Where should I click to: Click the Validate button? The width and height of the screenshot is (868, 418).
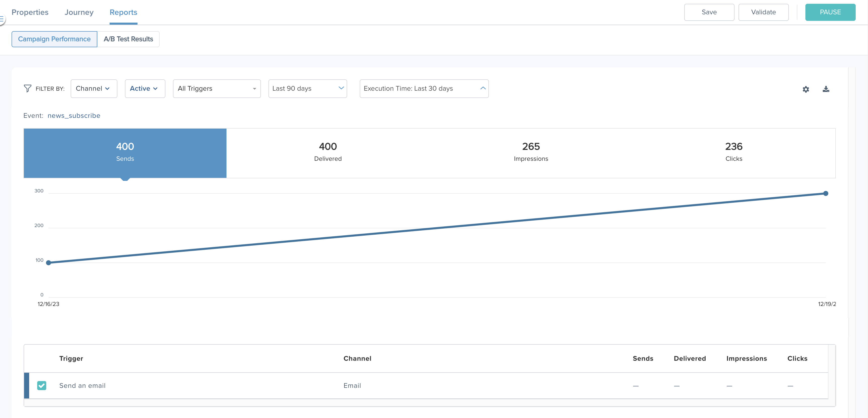pos(763,12)
